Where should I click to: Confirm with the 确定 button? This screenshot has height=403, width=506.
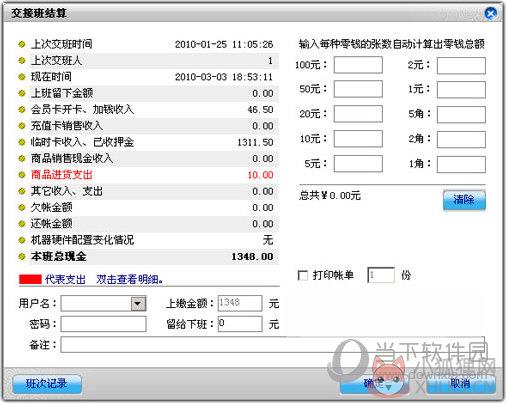373,384
